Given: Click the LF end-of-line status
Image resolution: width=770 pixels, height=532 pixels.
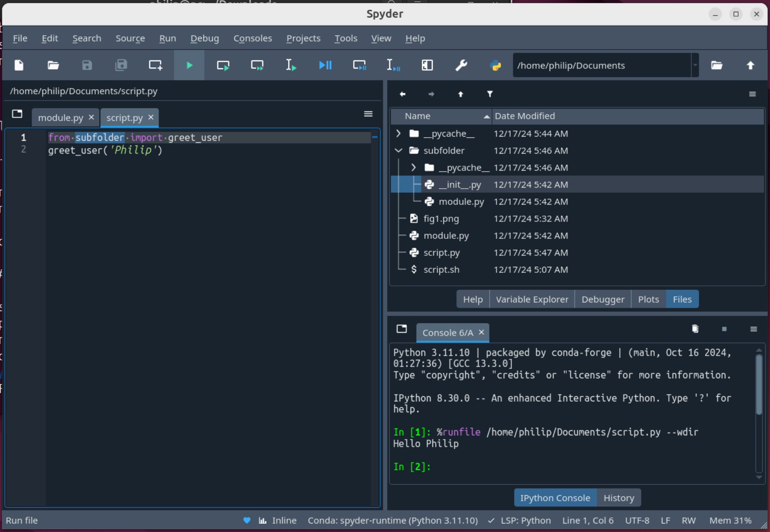Looking at the screenshot, I should tap(665, 521).
